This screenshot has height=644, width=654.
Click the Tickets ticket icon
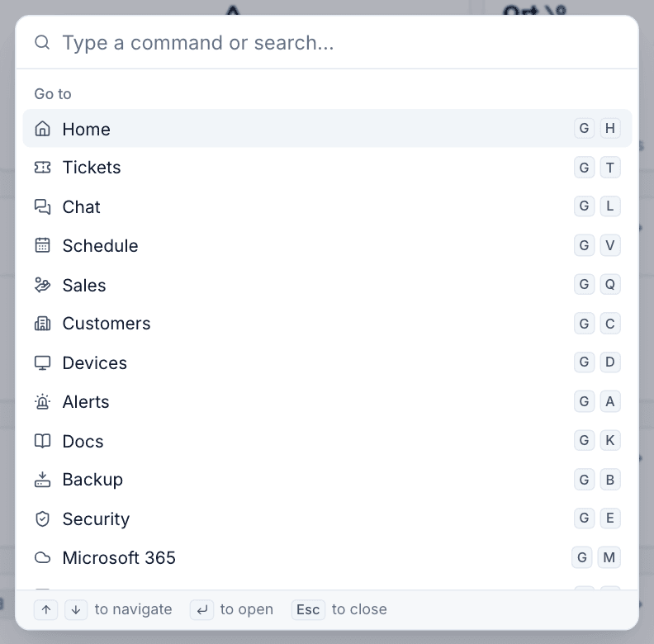(x=42, y=168)
